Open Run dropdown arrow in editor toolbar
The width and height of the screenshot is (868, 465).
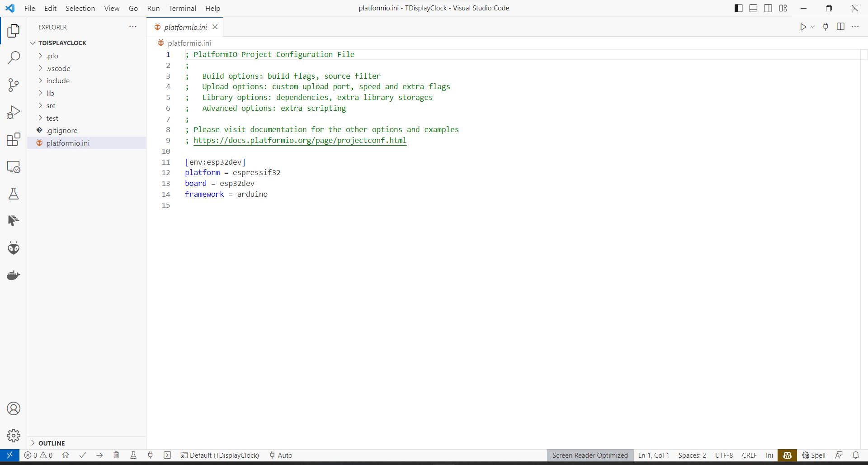(813, 27)
